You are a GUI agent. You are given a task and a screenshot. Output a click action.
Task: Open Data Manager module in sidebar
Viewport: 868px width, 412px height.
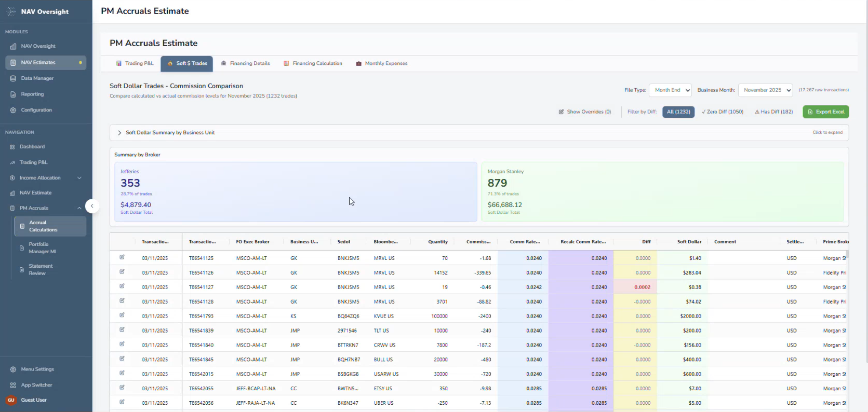[37, 78]
